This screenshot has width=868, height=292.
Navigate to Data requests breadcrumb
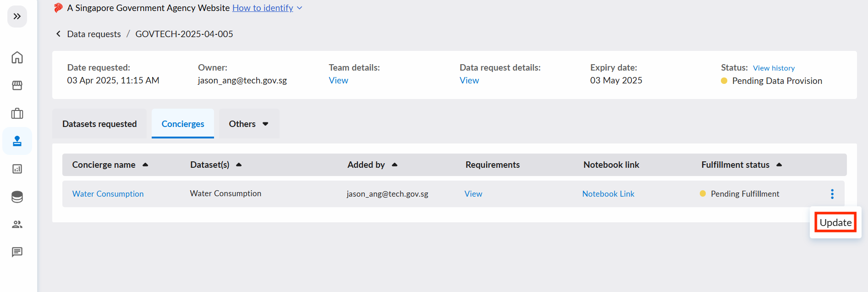94,34
